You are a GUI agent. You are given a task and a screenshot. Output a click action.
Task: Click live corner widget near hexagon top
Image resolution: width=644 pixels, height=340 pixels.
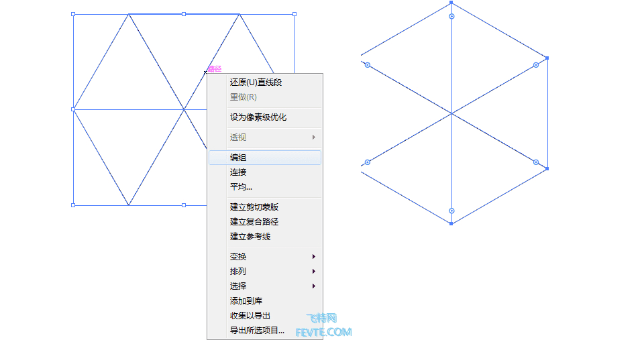point(451,16)
